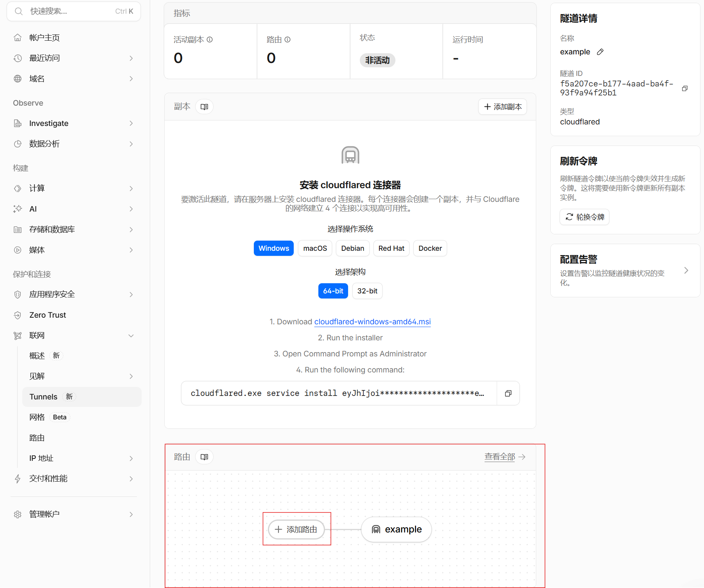Copy the tunnel ID
The image size is (704, 588).
pos(685,88)
